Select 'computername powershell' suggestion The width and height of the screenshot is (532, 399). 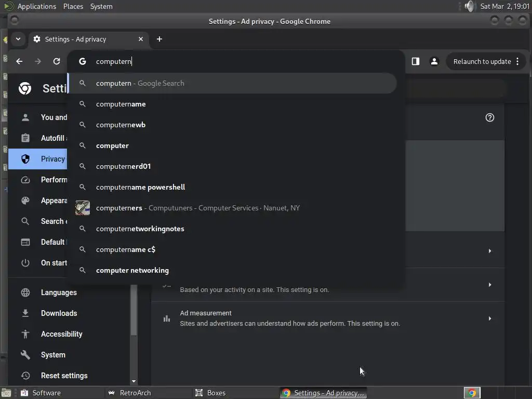tap(233, 187)
